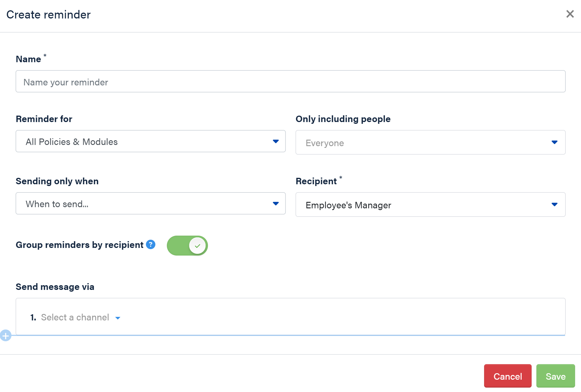
Task: Expand the Everyone people filter dropdown
Action: coord(430,143)
